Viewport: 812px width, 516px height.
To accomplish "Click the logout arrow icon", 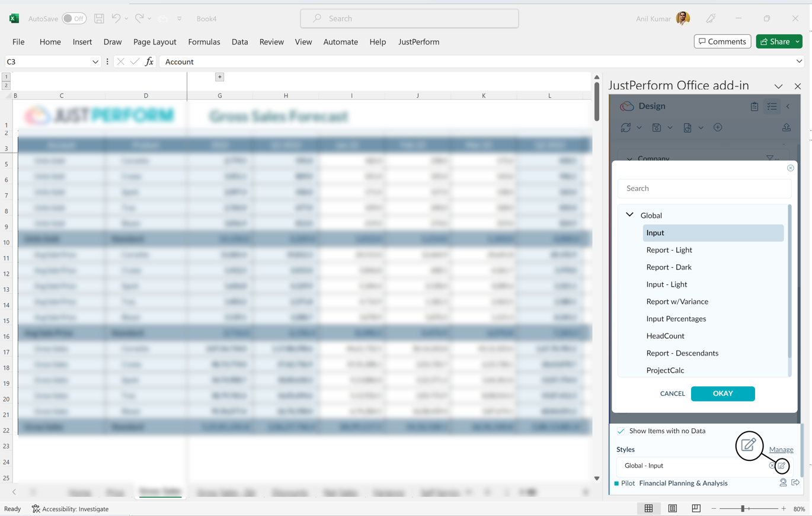I will [x=795, y=483].
